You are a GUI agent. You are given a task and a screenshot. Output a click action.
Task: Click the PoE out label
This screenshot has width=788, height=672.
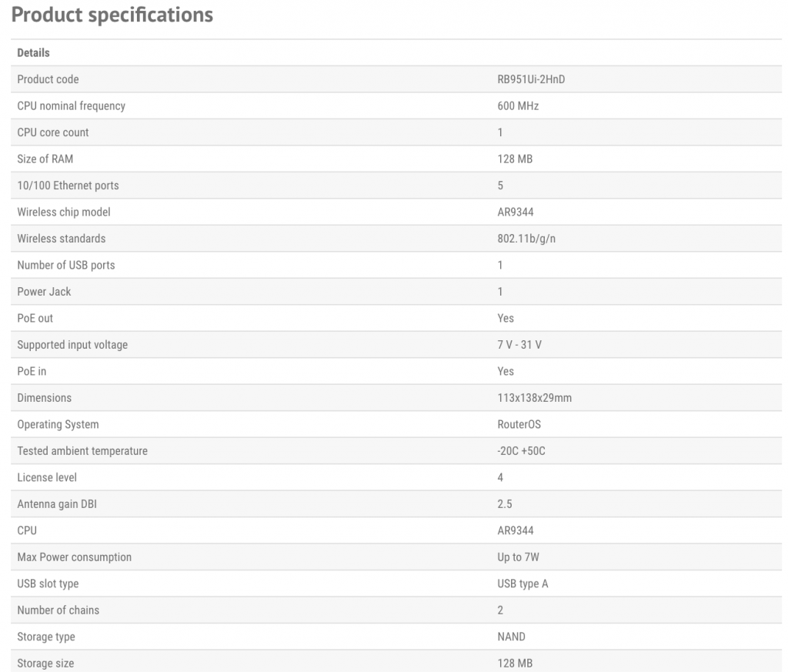point(35,319)
